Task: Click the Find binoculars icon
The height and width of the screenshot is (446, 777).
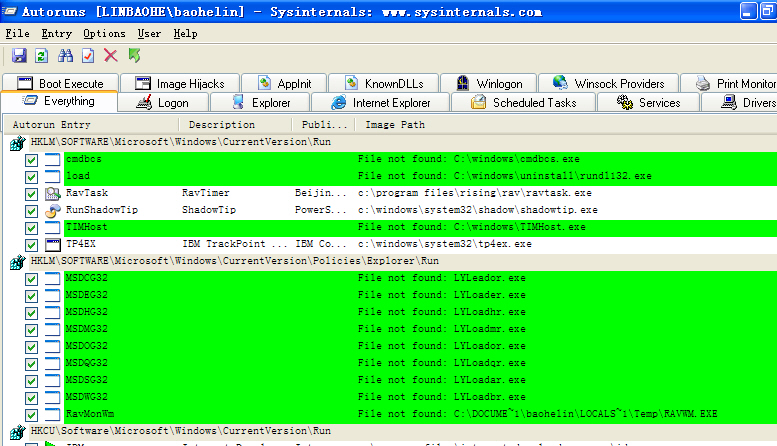Action: pyautogui.click(x=65, y=56)
